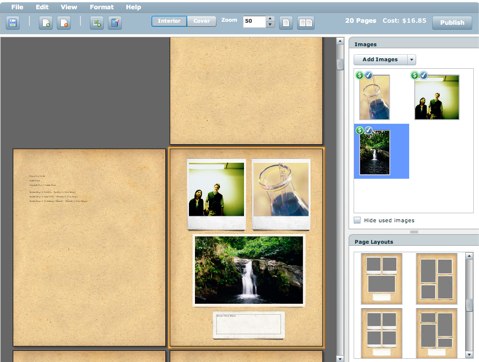Click the Add Images button

point(380,59)
